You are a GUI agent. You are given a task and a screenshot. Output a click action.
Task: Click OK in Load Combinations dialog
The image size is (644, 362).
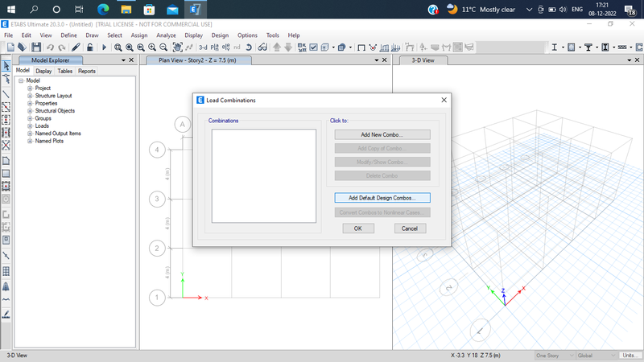pos(358,228)
